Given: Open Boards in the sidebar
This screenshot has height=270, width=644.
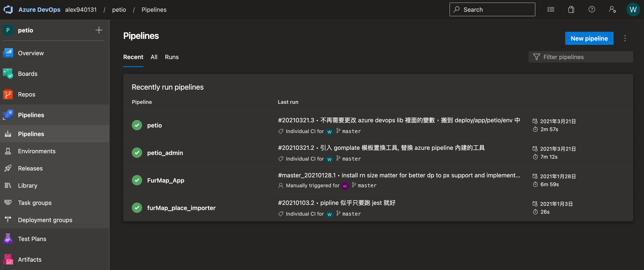Looking at the screenshot, I should click(x=55, y=74).
